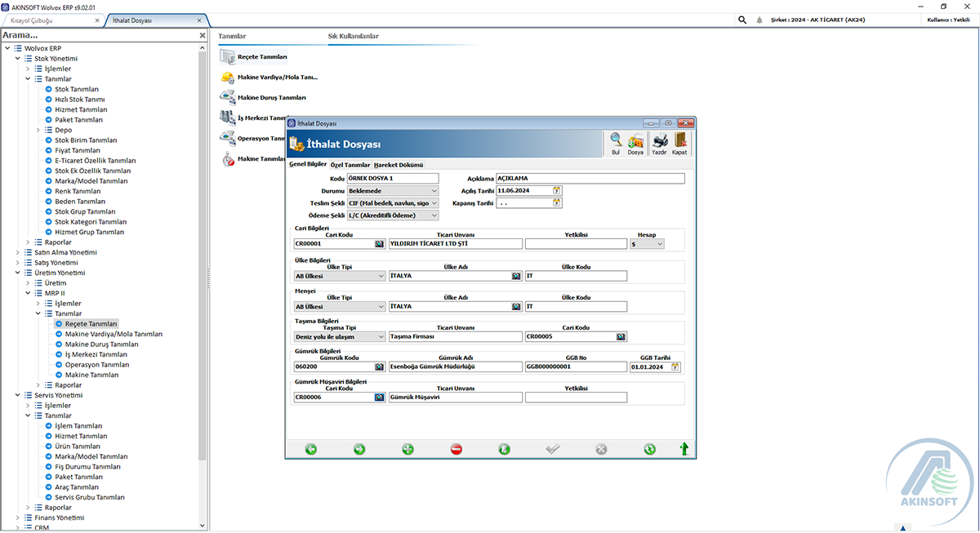
Task: Click the Bul search icon in İthalat Dosyası toolbar
Action: pos(615,139)
